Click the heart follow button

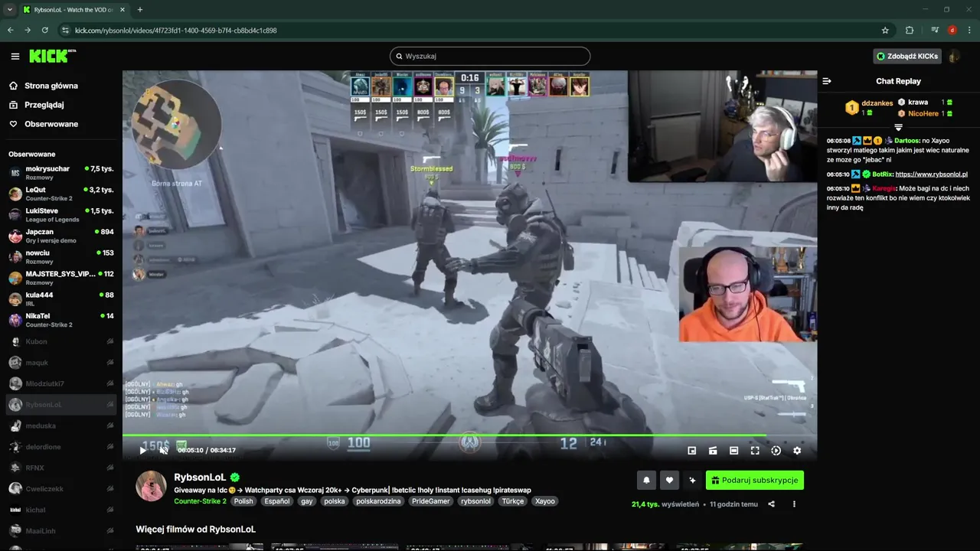point(669,480)
